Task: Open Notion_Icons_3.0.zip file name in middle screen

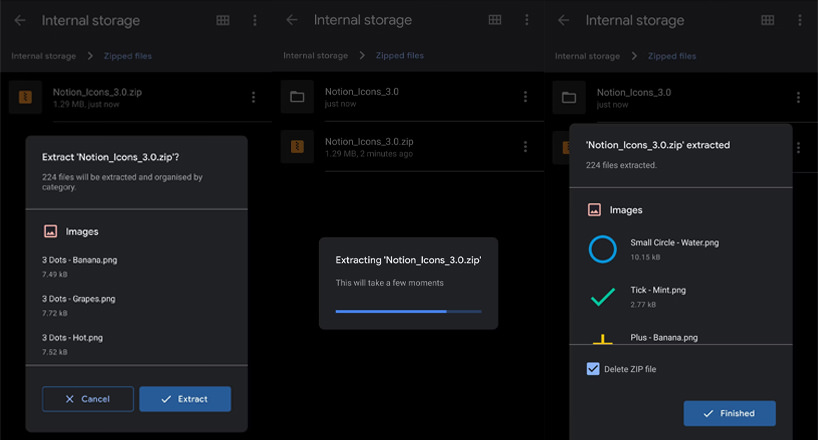Action: pos(369,141)
